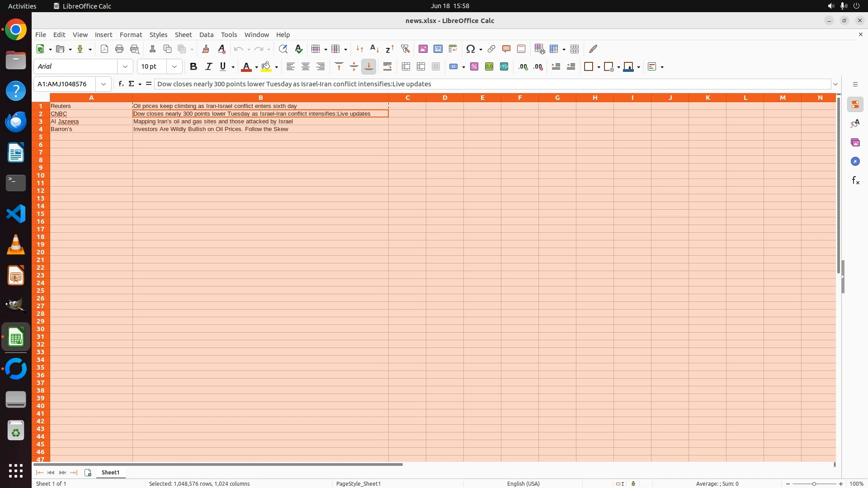Click the Insert Chart icon

pyautogui.click(x=438, y=49)
